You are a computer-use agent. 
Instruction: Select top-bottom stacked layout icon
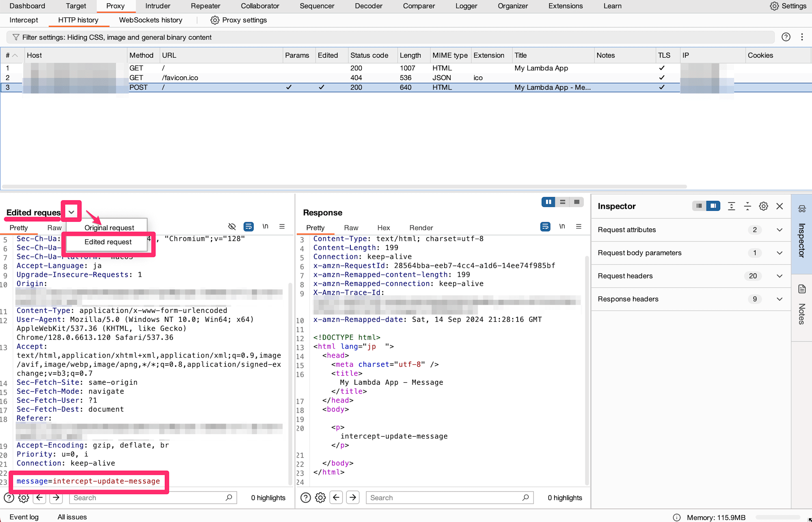pos(563,202)
